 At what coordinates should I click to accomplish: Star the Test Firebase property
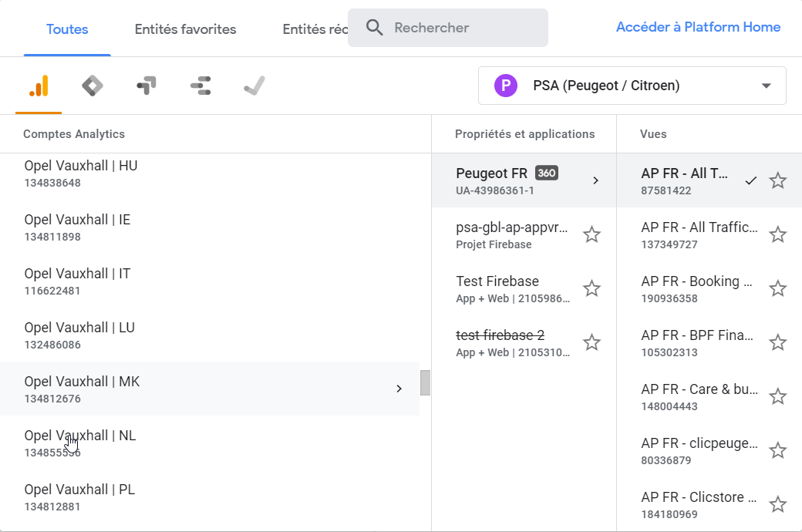coord(591,288)
